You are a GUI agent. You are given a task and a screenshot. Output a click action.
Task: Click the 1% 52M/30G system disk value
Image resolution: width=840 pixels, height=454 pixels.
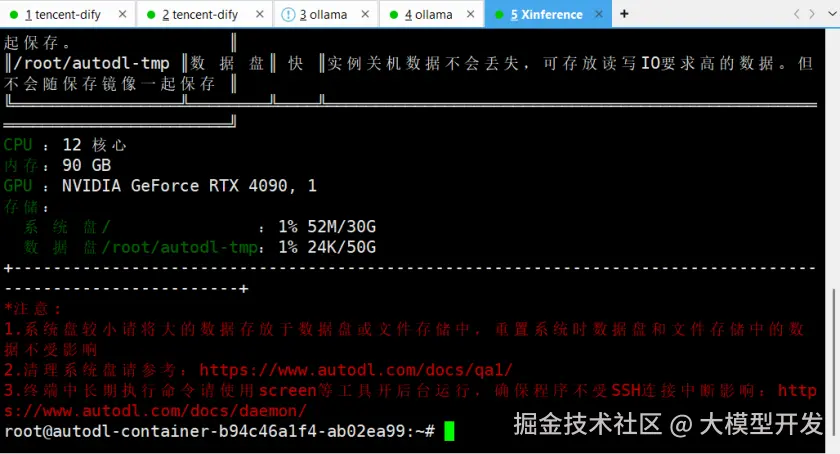(327, 227)
